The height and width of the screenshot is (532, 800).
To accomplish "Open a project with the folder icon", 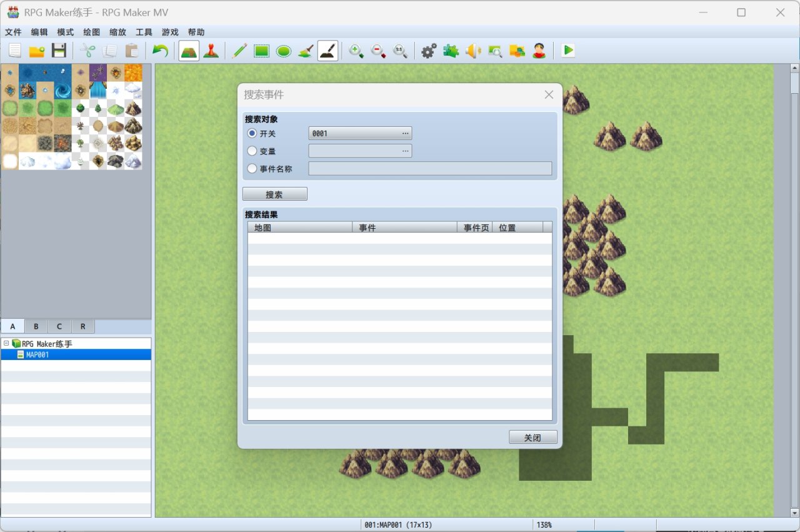I will pyautogui.click(x=37, y=51).
